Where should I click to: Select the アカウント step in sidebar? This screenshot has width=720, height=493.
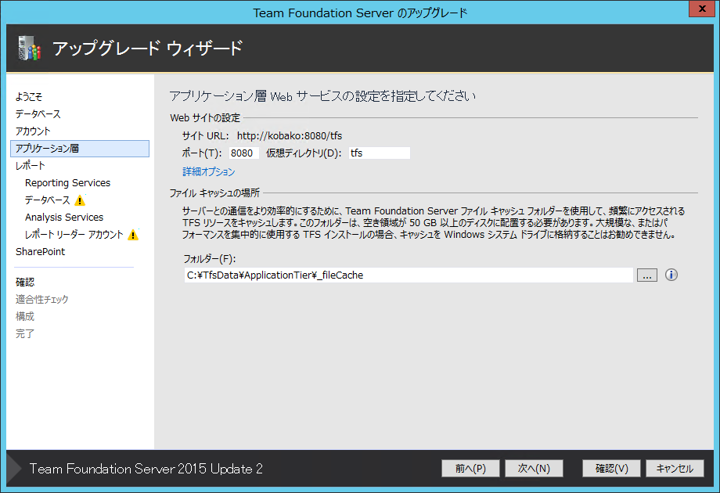pos(33,131)
